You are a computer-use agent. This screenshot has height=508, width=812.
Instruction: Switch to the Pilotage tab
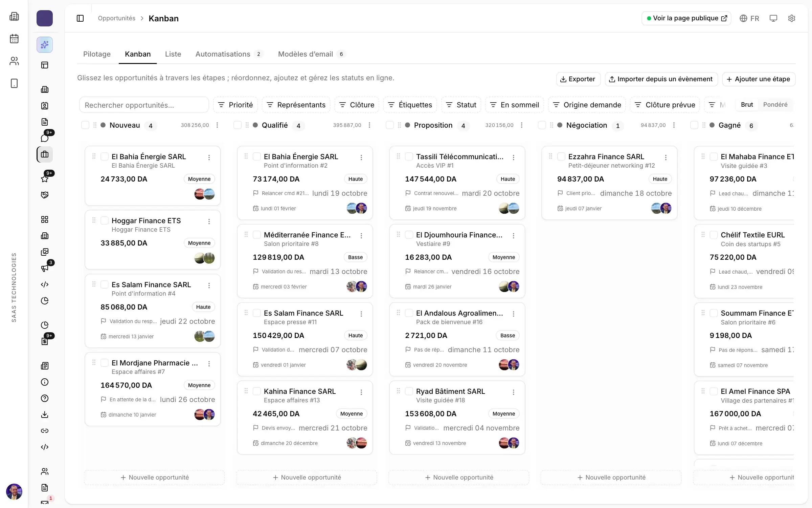pos(97,54)
